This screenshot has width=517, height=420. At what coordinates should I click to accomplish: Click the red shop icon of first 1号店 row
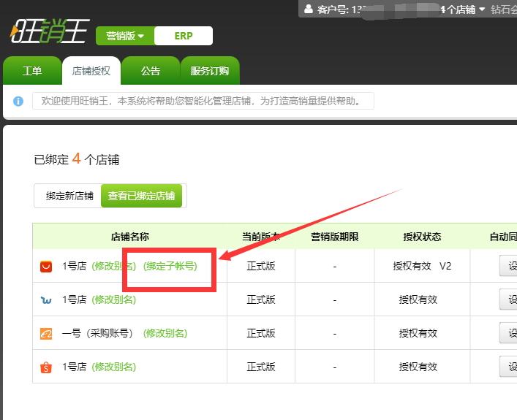coord(46,266)
